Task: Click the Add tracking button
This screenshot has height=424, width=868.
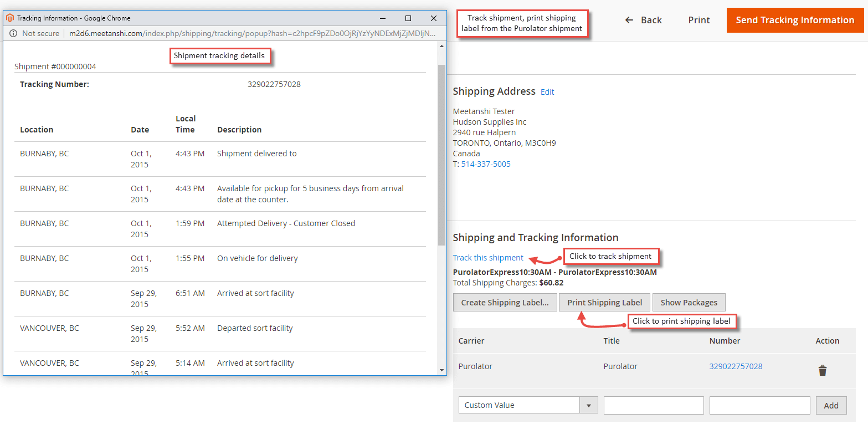Action: point(831,405)
